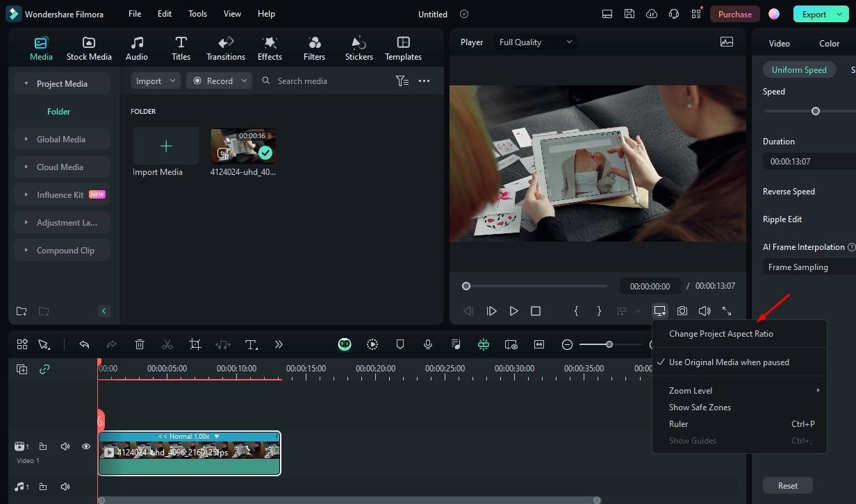Open the Templates tab
Image resolution: width=856 pixels, height=504 pixels.
(403, 49)
